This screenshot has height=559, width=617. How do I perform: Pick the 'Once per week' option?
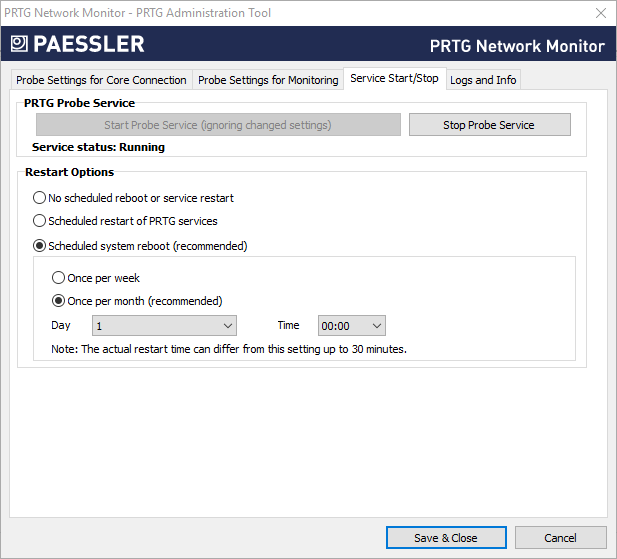click(58, 278)
